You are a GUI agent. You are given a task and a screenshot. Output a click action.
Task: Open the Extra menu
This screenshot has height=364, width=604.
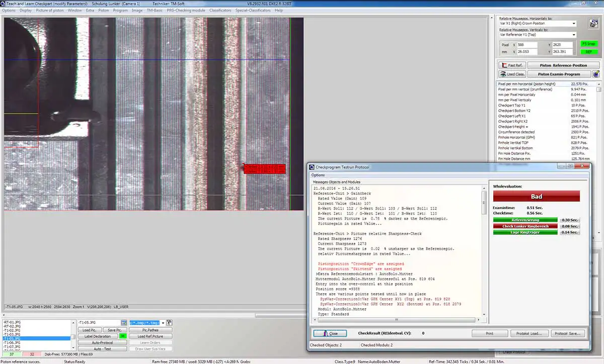coord(90,10)
